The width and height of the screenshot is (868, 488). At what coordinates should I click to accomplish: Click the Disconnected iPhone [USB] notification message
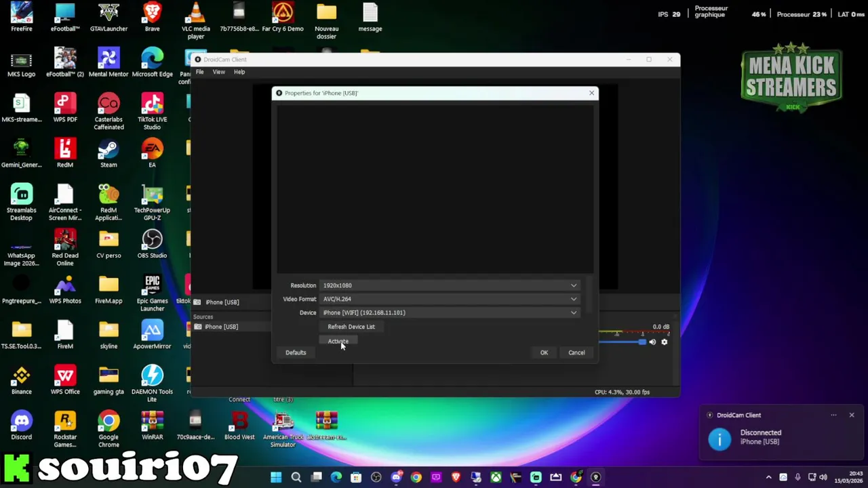[760, 437]
